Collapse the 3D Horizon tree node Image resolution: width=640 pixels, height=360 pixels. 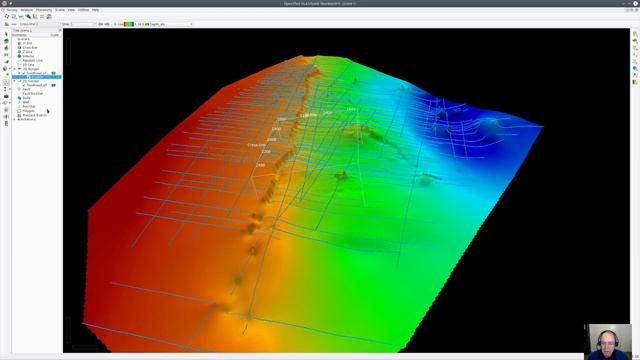[x=14, y=69]
